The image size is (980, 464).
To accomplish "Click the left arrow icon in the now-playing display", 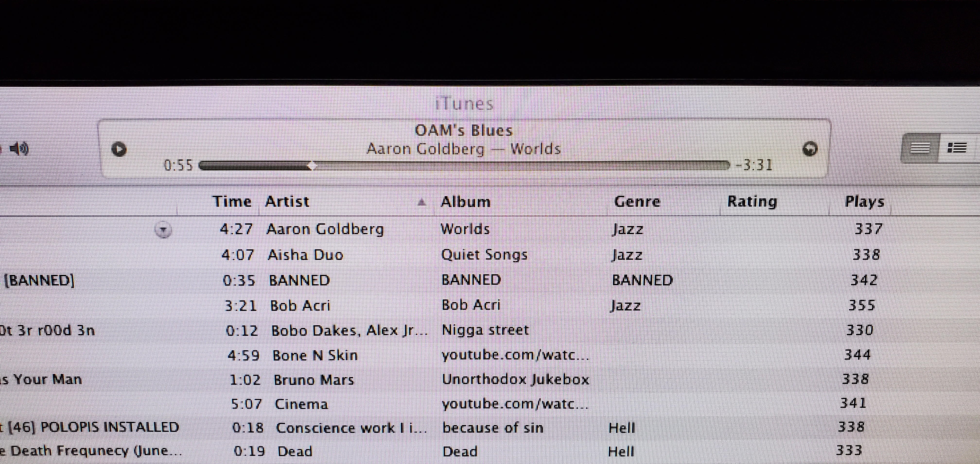I will 119,149.
